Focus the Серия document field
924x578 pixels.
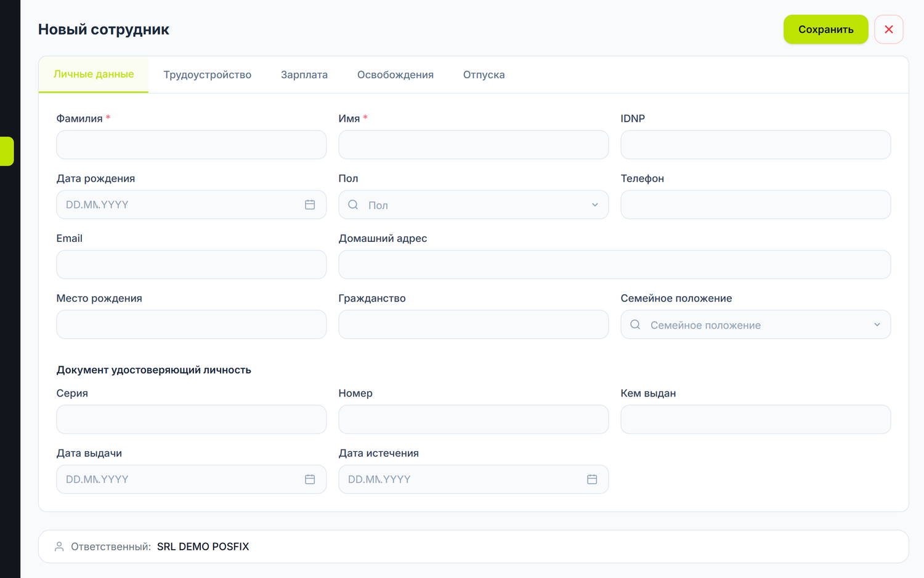point(192,419)
